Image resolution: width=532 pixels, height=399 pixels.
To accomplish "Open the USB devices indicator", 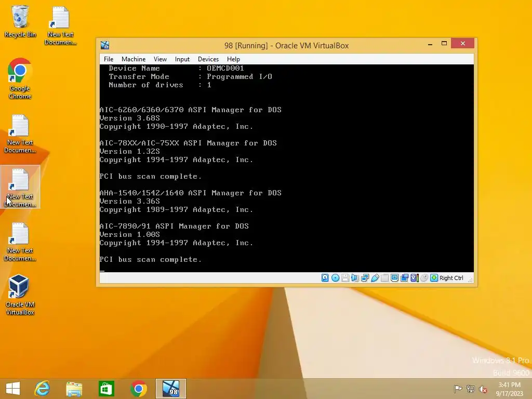I will (375, 278).
